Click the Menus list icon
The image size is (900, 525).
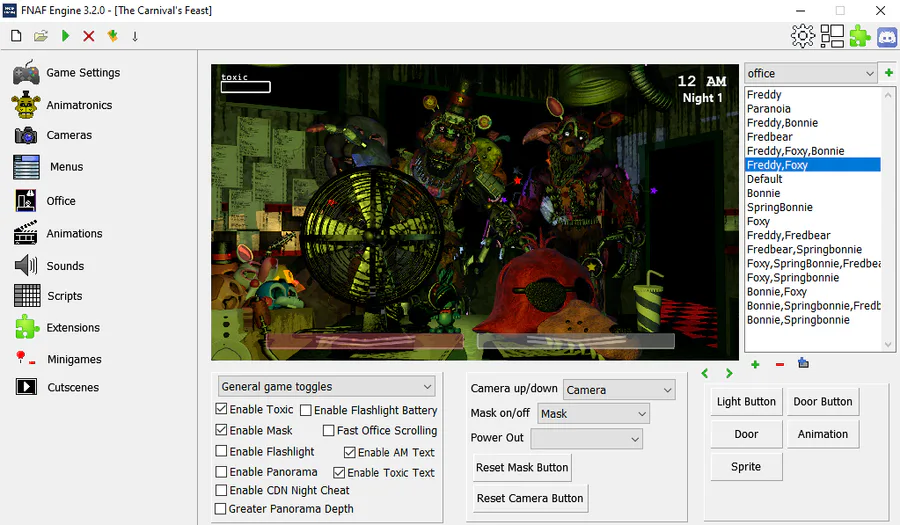(26, 167)
